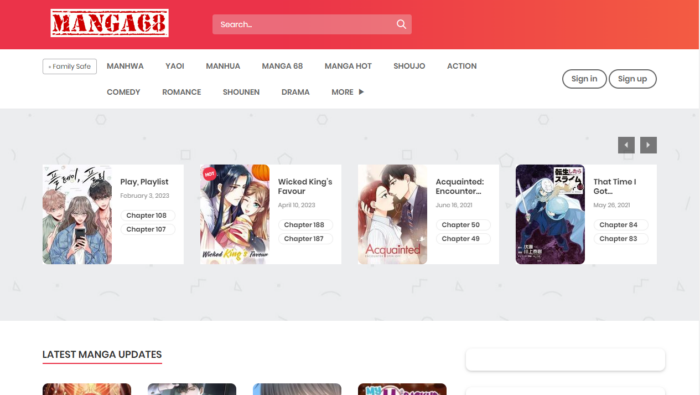The height and width of the screenshot is (395, 700).
Task: Click the April 10, 2023 date
Action: click(x=296, y=205)
